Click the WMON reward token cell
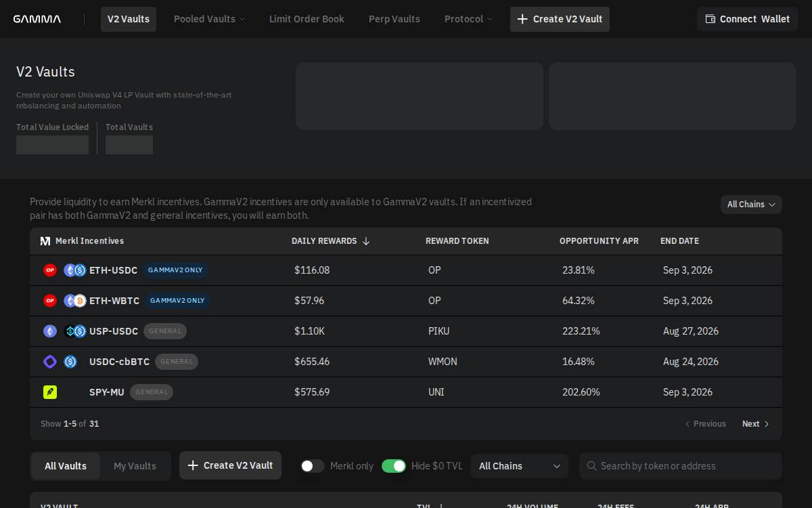Image resolution: width=812 pixels, height=508 pixels. click(x=443, y=362)
